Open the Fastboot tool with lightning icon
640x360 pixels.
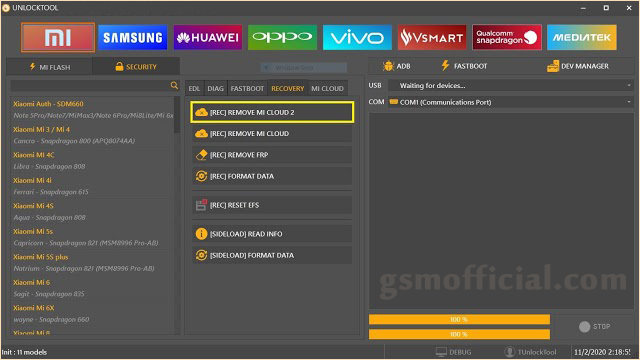coord(464,66)
